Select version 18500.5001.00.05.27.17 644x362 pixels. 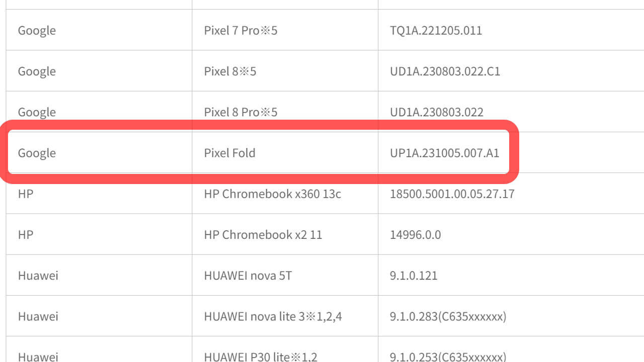pyautogui.click(x=452, y=194)
